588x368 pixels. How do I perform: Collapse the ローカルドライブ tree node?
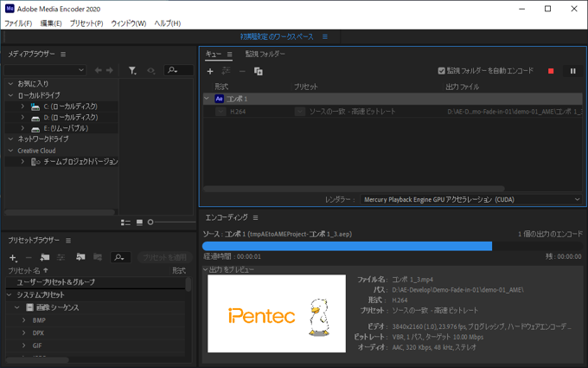(x=11, y=95)
